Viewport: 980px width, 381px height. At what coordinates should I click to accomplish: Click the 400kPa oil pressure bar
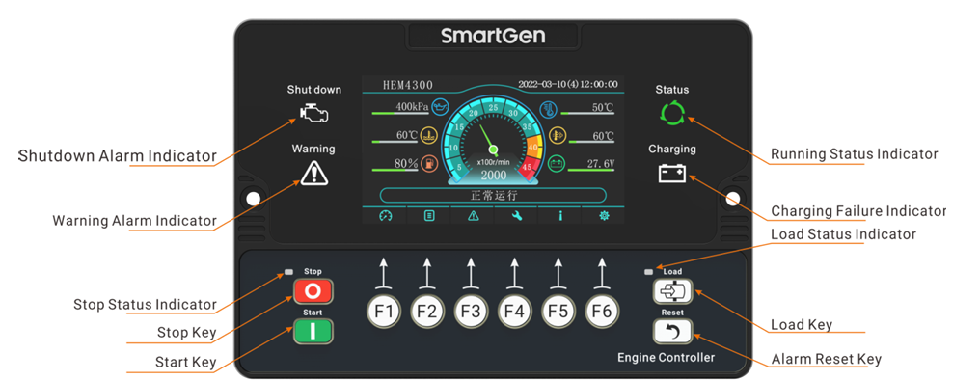tap(399, 113)
